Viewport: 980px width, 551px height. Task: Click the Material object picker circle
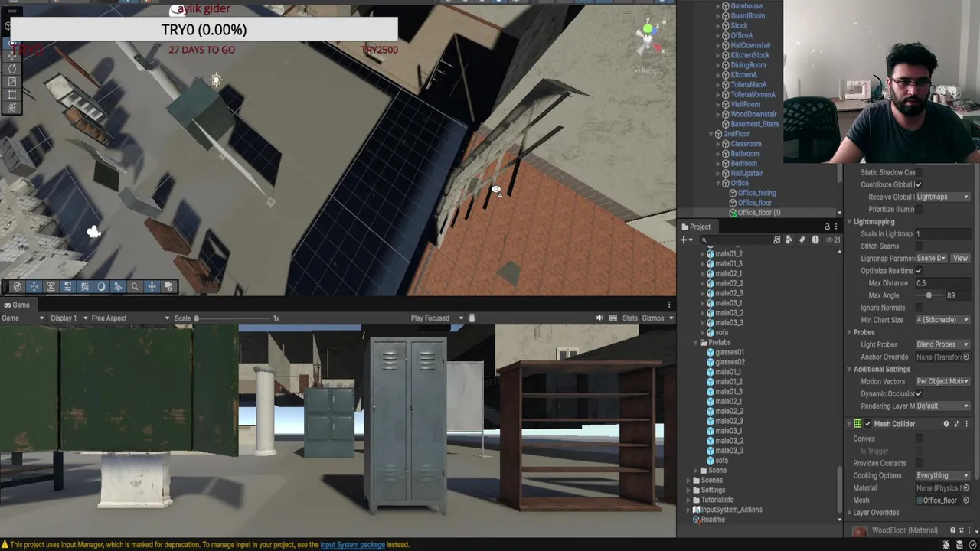tap(966, 488)
